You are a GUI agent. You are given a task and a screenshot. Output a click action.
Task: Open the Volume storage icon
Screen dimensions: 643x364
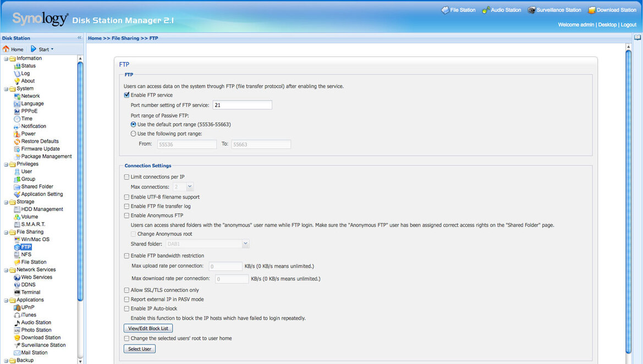[17, 217]
